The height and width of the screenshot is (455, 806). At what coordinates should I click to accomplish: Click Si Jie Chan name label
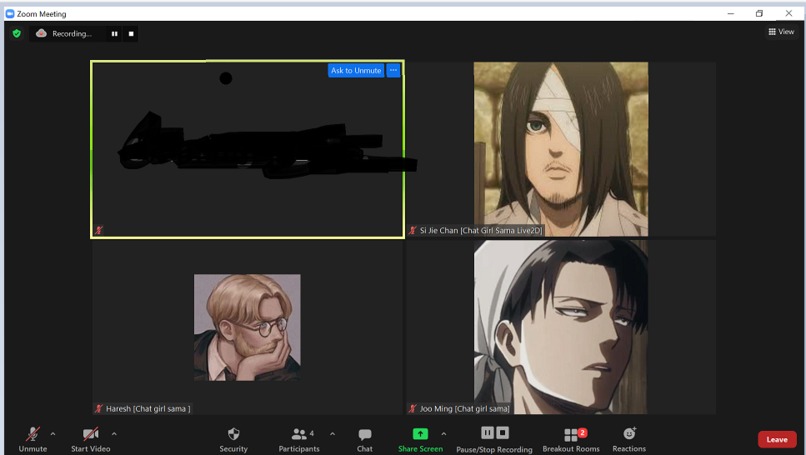tap(480, 230)
